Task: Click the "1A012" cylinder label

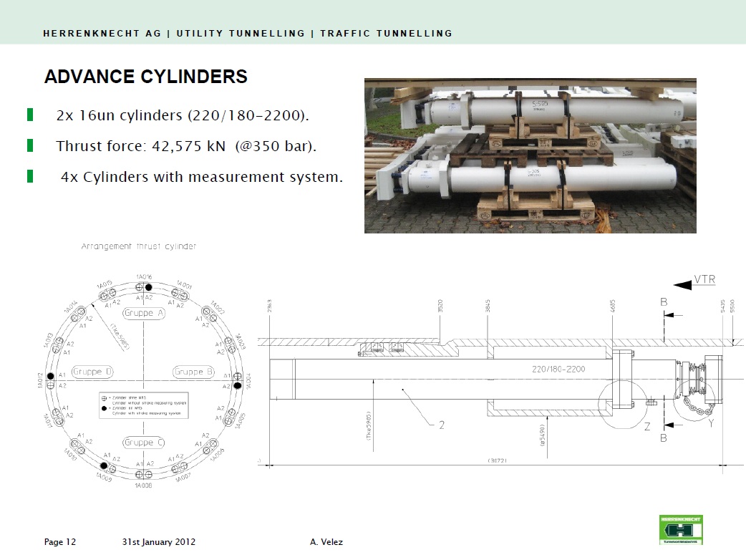Action: (40, 381)
